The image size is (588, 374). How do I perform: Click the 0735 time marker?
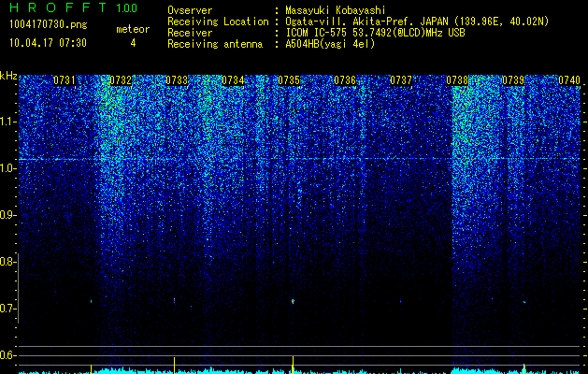pos(289,80)
